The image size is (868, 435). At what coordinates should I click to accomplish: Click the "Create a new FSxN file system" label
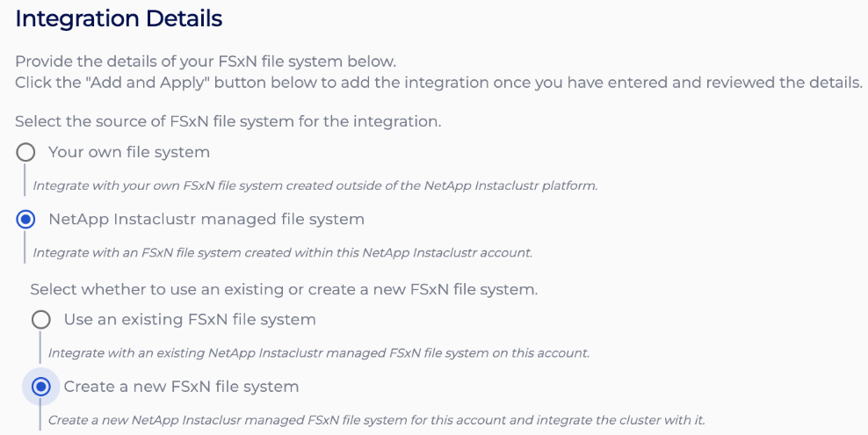182,387
